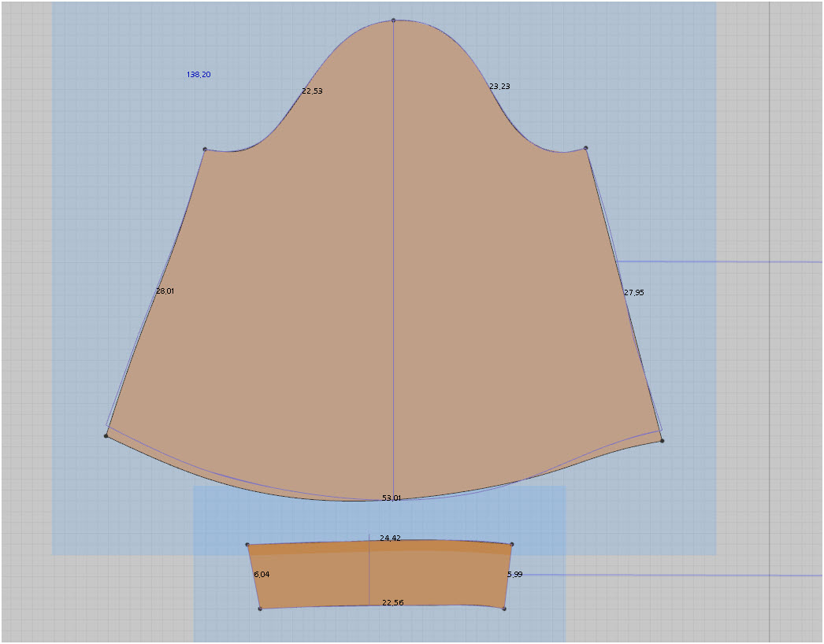Click the right armhole corner point
Screen dimensions: 824x644
(586, 148)
